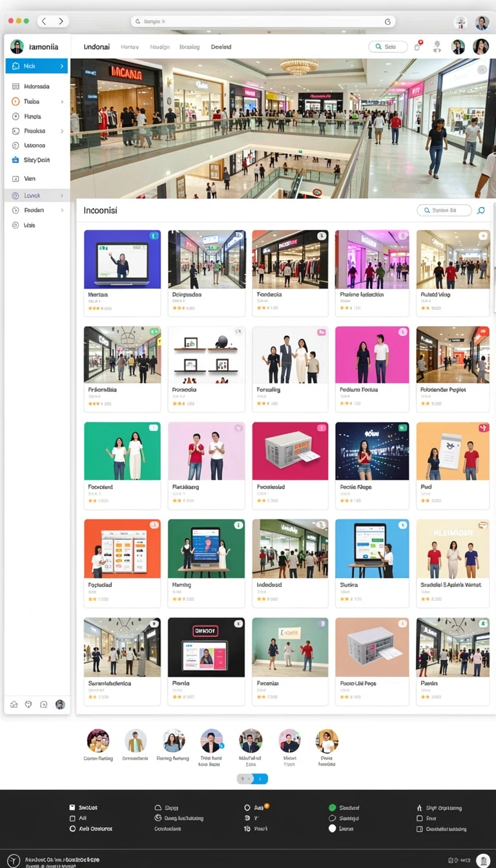Click the Visis sidebar icon
This screenshot has width=496, height=868.
(x=16, y=225)
